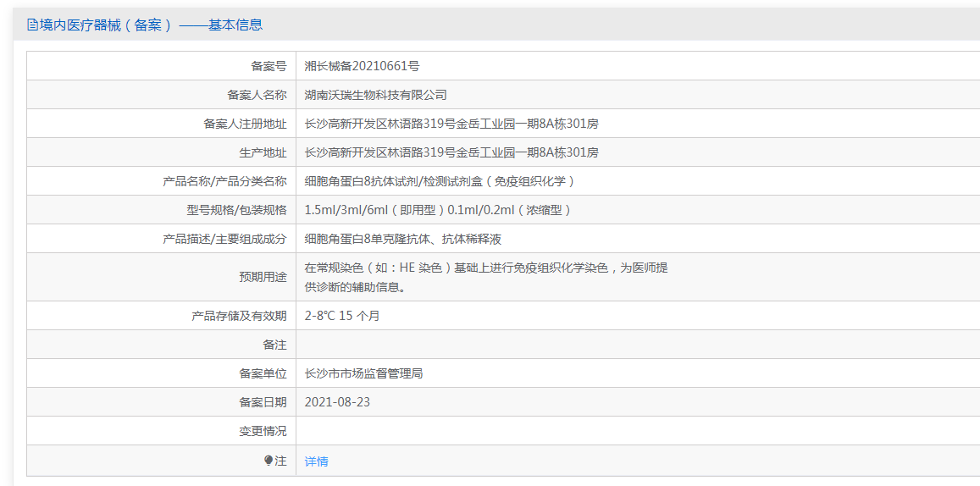Image resolution: width=980 pixels, height=486 pixels.
Task: Click the 产品存储及有效期 label
Action: [x=240, y=316]
